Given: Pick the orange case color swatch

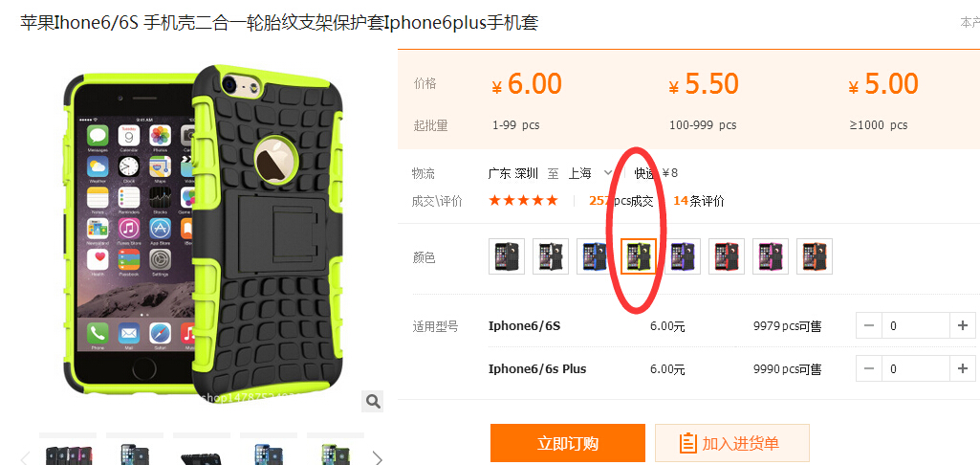Looking at the screenshot, I should 815,256.
